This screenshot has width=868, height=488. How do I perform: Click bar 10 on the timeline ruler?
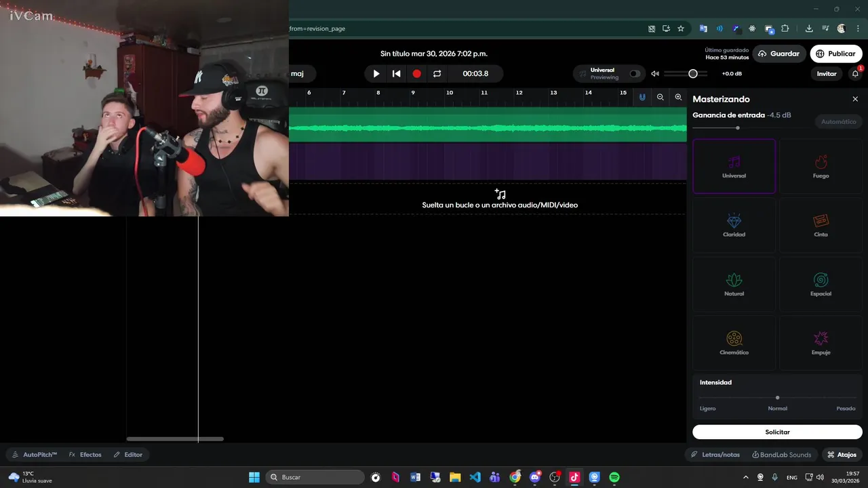449,93
